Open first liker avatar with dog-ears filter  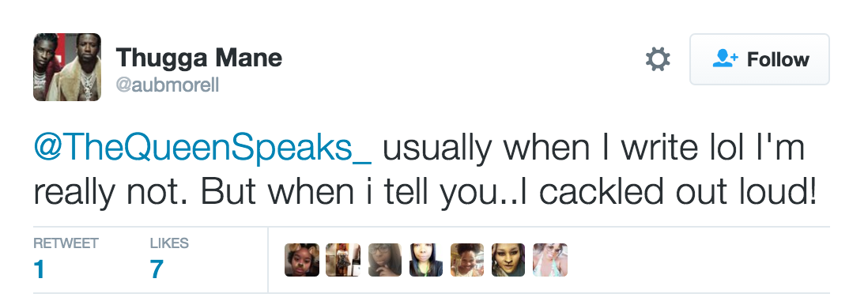[302, 260]
